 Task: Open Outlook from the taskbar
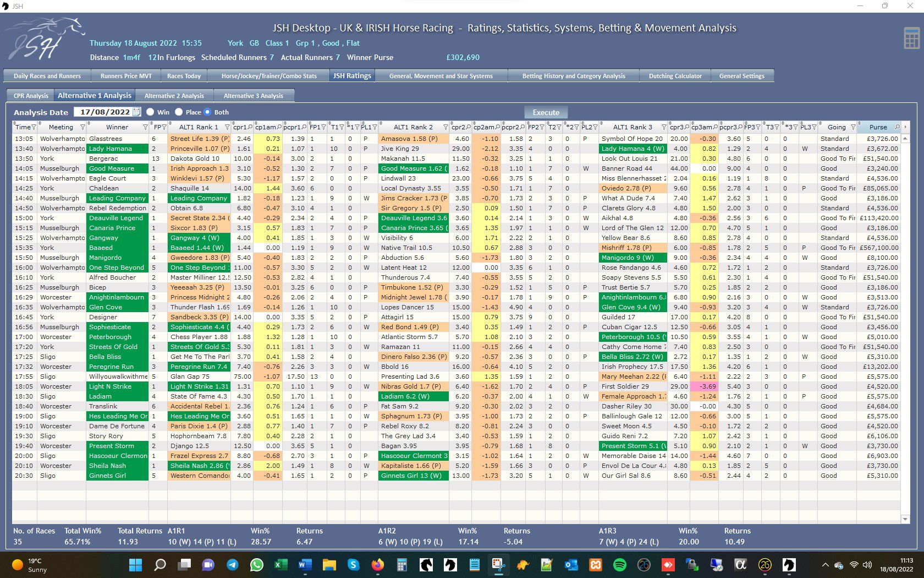(571, 565)
